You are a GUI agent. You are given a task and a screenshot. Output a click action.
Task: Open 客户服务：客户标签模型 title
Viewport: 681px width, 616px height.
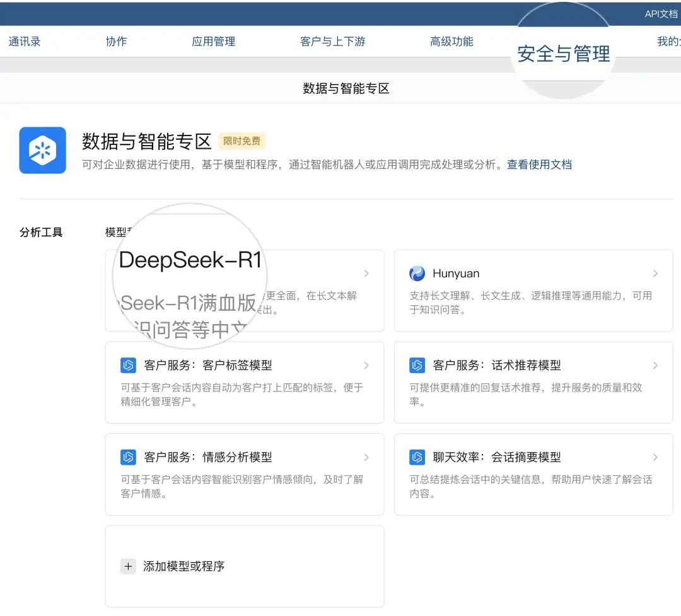[208, 365]
